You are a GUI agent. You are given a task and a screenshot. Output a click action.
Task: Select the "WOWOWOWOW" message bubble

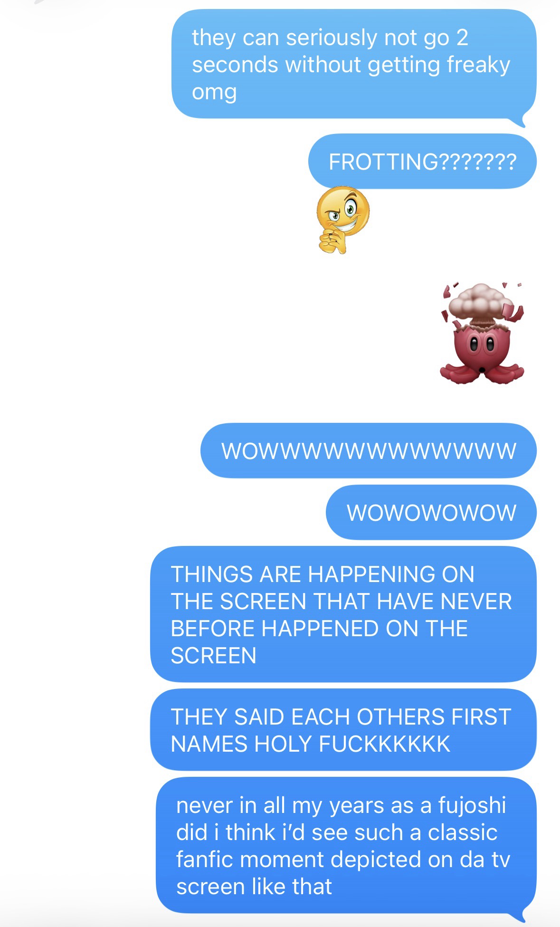pos(431,512)
